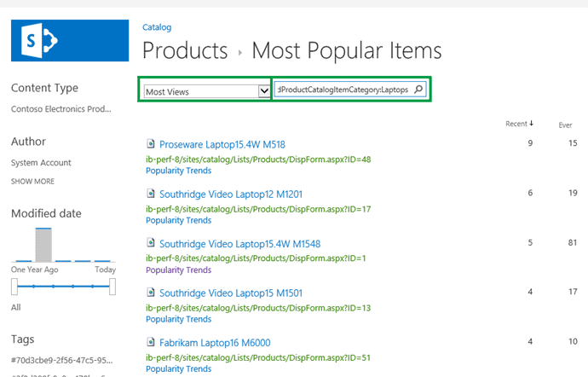
Task: Click the SharePoint logo
Action: pyautogui.click(x=70, y=41)
